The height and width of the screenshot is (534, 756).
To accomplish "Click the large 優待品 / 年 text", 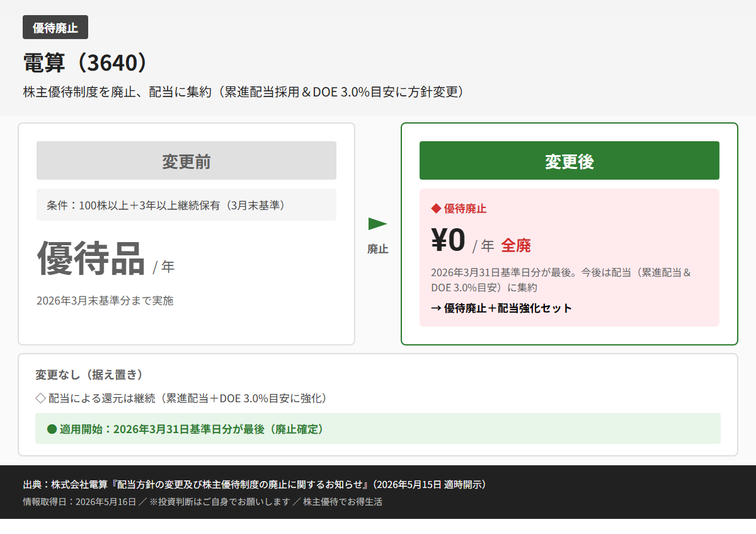I will coord(106,258).
